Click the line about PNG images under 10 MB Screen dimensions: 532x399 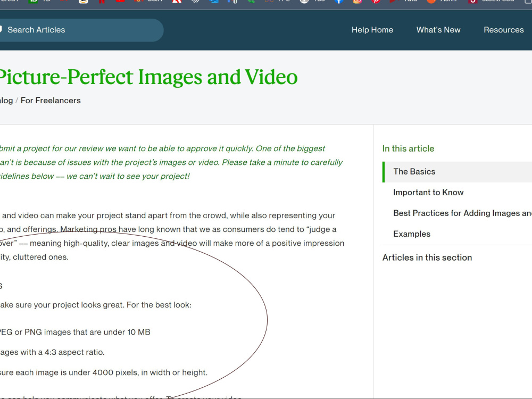pos(75,332)
